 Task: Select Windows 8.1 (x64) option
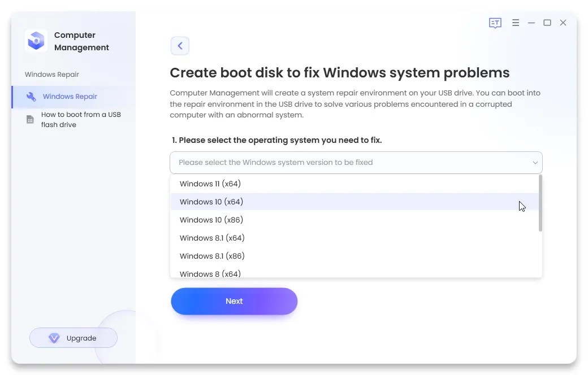pos(212,238)
